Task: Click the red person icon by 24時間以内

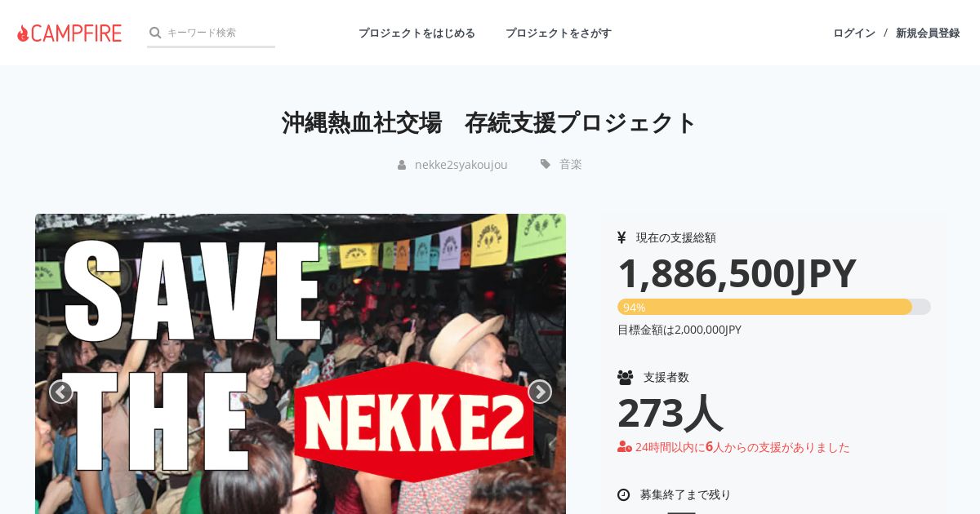Action: point(625,446)
